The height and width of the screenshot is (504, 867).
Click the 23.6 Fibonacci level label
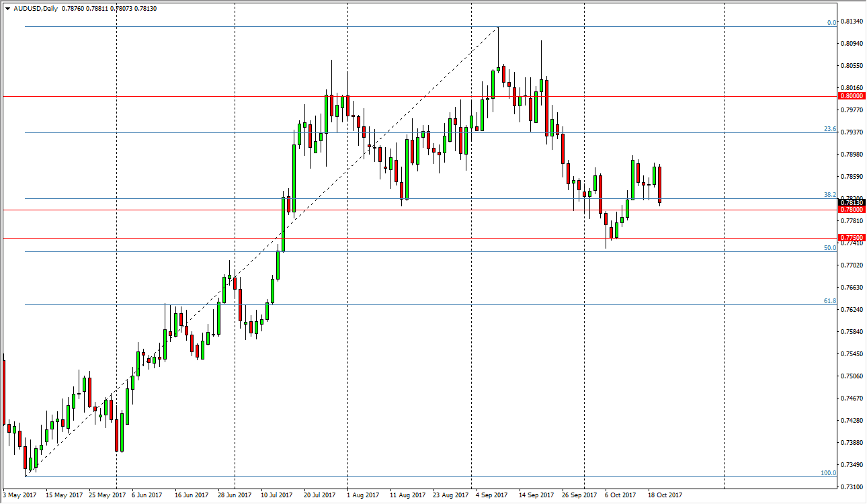point(829,128)
